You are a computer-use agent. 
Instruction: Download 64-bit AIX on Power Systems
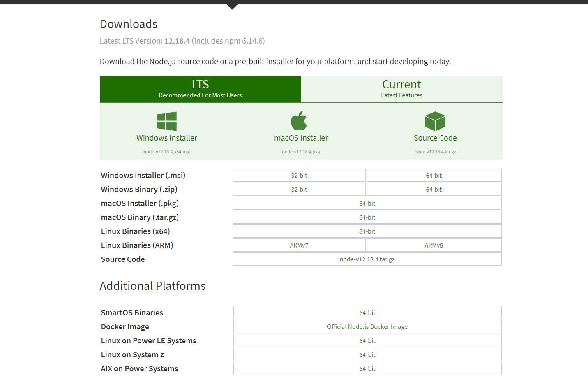coord(367,368)
